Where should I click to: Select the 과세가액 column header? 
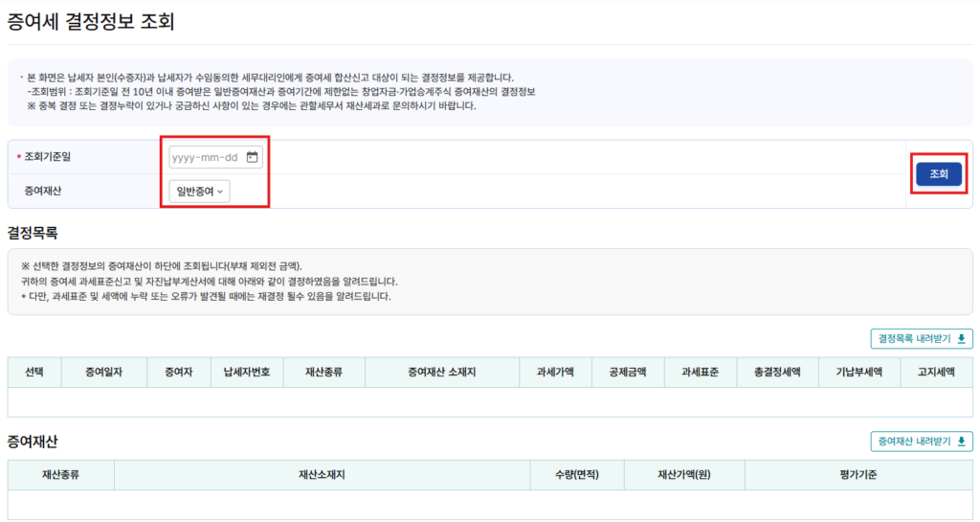pyautogui.click(x=555, y=372)
